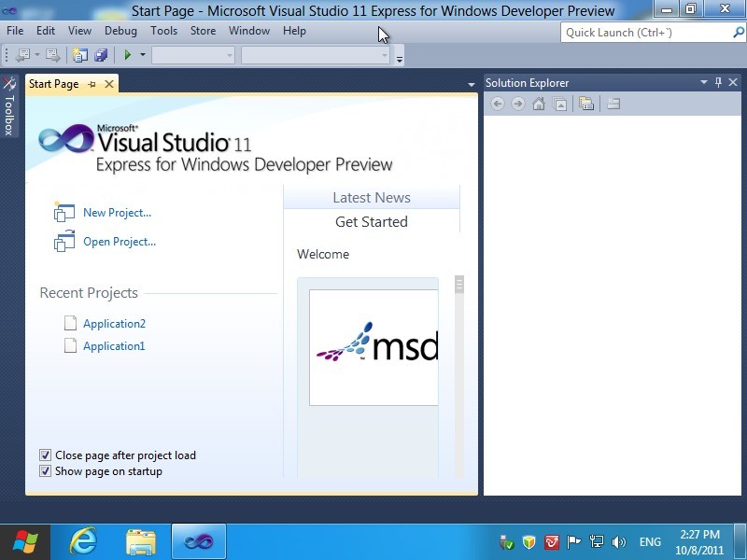Switch to the Latest News tab
747x560 pixels.
click(x=372, y=198)
